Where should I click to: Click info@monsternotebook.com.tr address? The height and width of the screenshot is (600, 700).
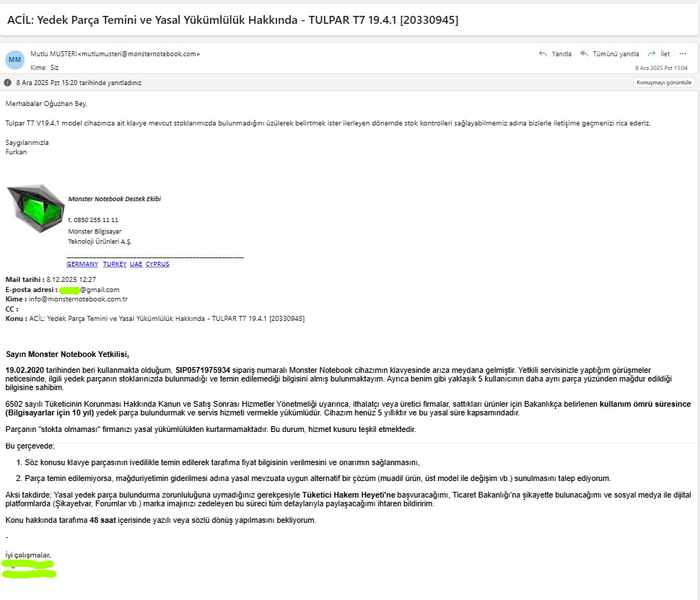[78, 299]
